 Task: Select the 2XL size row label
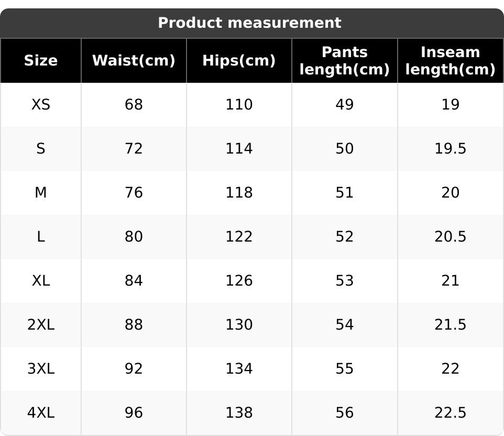click(41, 325)
